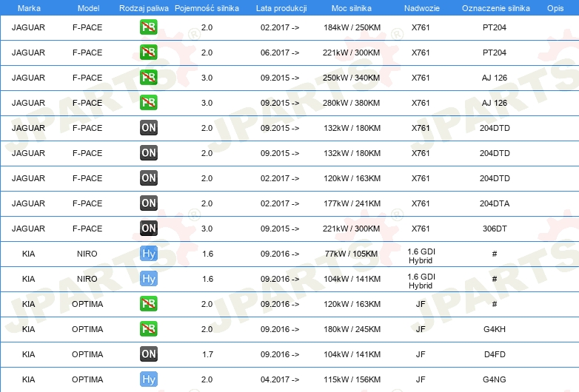Click the Hy icon in the 104kW Niro row
Viewport: 579px width, 392px height.
pyautogui.click(x=149, y=279)
